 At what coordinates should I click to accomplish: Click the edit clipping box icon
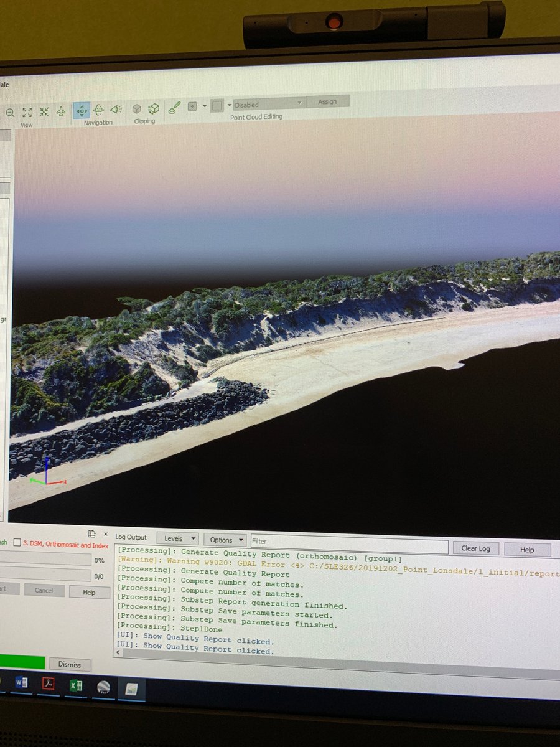(x=153, y=108)
